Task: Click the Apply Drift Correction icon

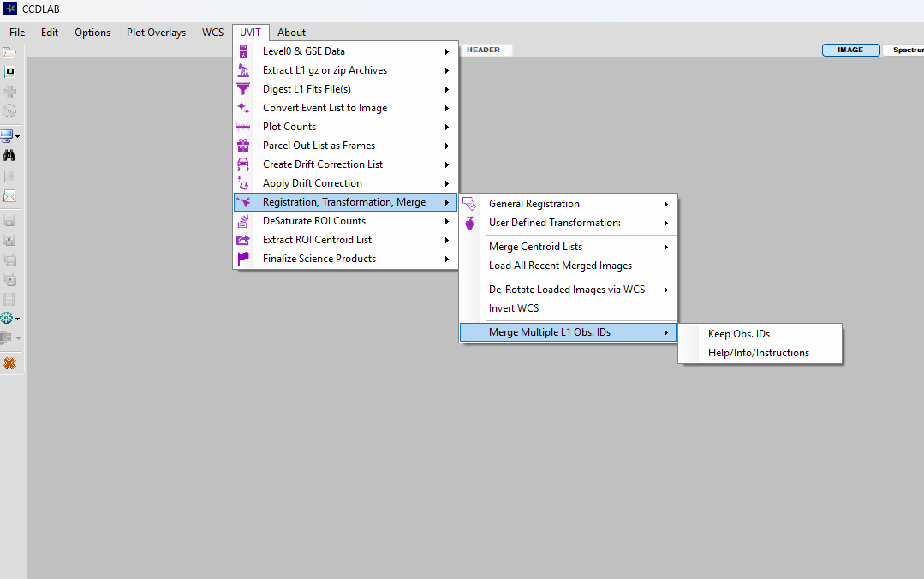Action: 243,183
